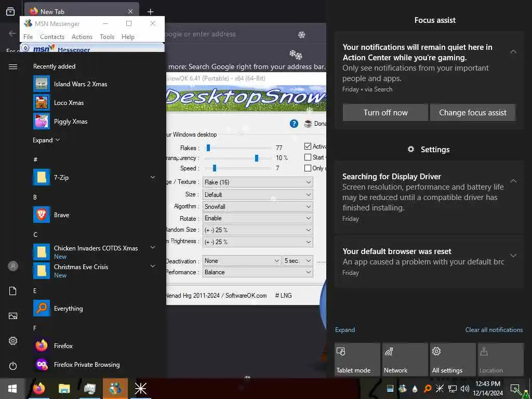Viewport: 532px width, 399px height.
Task: Switch to DesktopSnowOK taskbar snowflake icon
Action: pyautogui.click(x=140, y=389)
